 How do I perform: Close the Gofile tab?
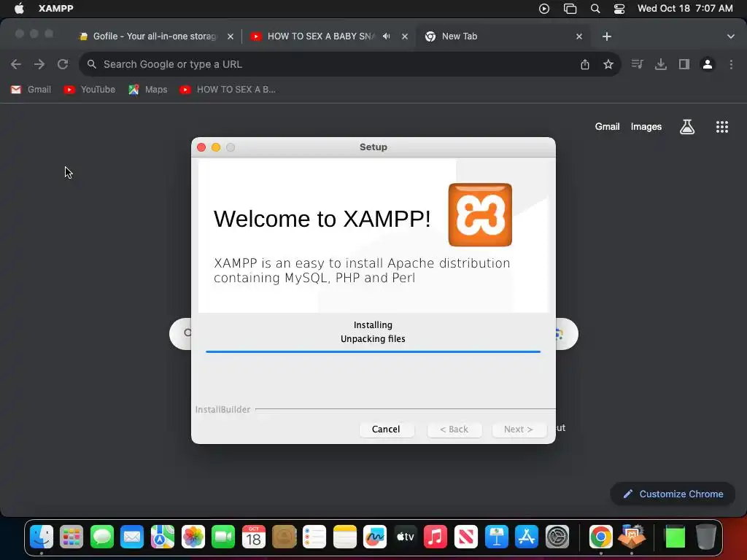click(231, 36)
